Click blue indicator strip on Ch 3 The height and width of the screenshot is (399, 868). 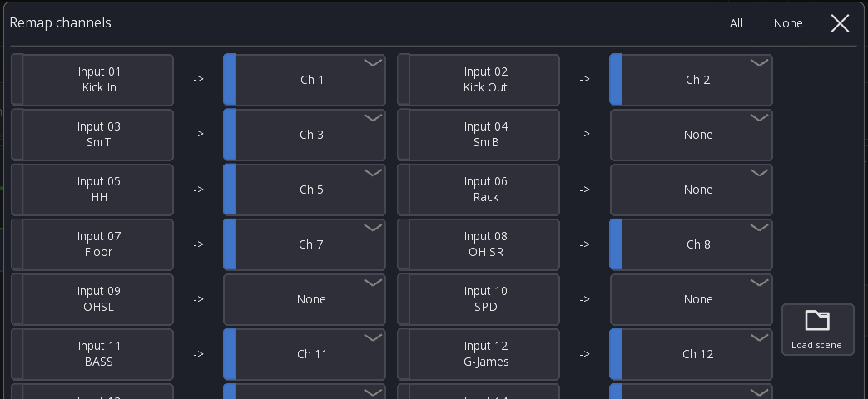tap(230, 135)
